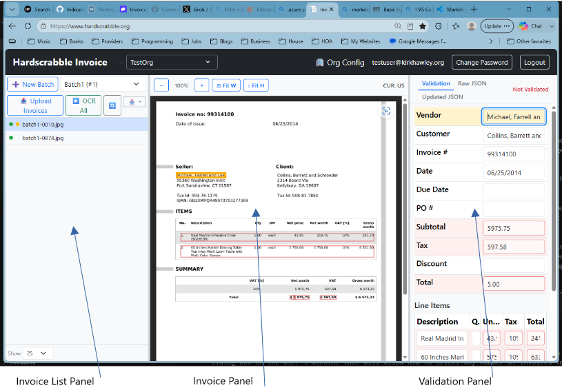The height and width of the screenshot is (392, 562).
Task: Click the address bar URL hardscrabble.org
Action: (90, 26)
